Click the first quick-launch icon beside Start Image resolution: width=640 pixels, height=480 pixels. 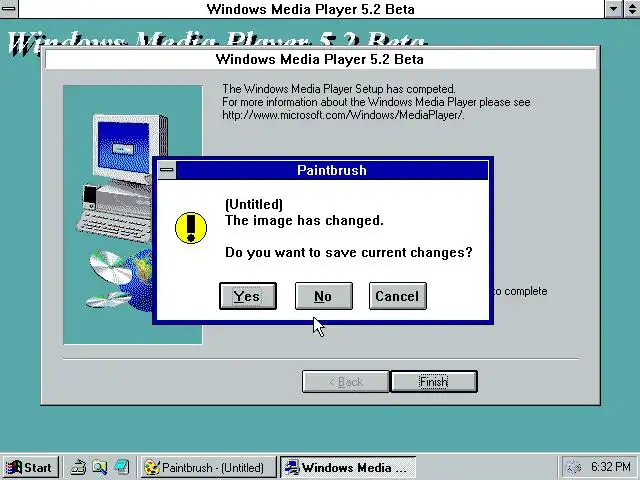pos(78,467)
